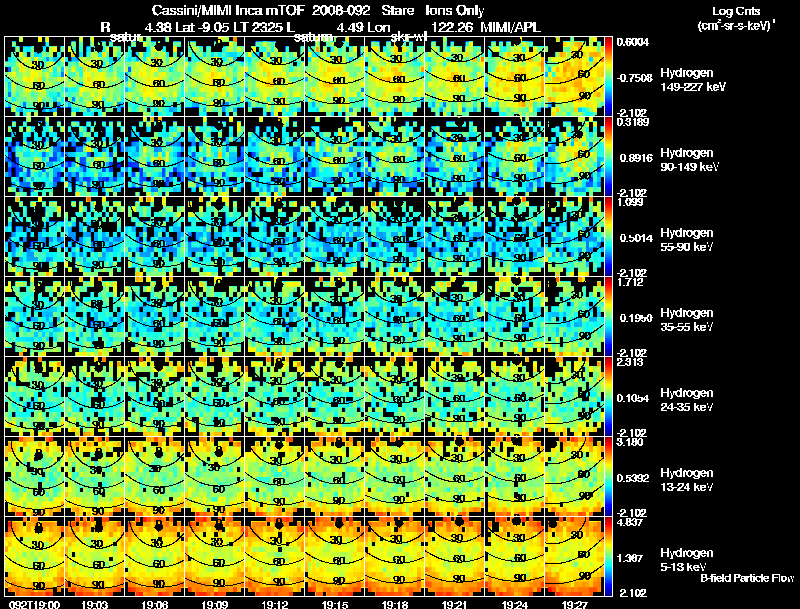Click the colorbar value '0.8916'
This screenshot has width=800, height=609.
click(636, 158)
